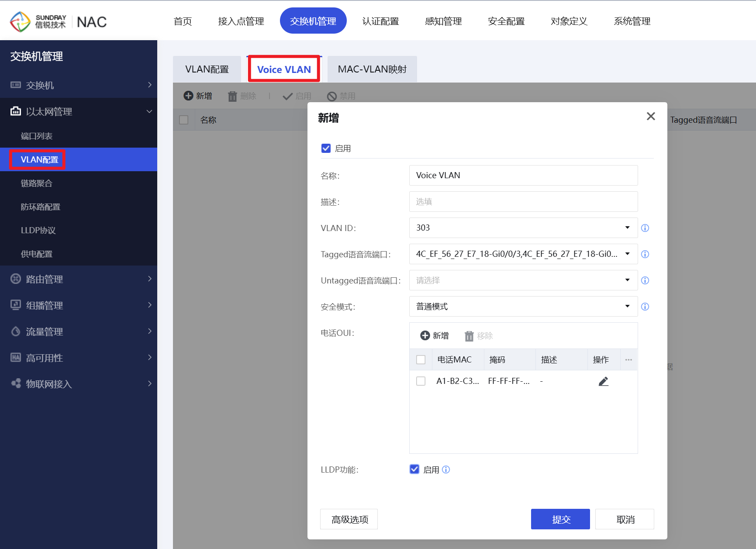Expand the 组播管理 sidebar section
Viewport: 756px width, 549px height.
(79, 305)
